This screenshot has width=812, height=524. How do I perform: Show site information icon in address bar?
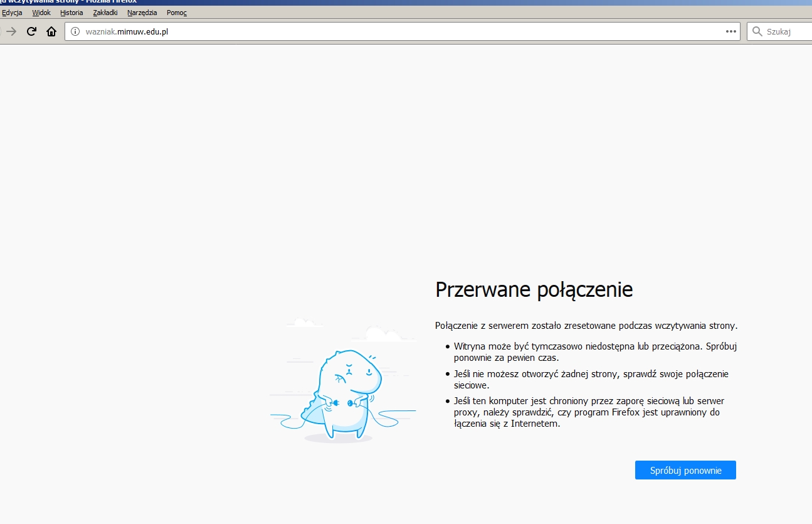tap(75, 31)
